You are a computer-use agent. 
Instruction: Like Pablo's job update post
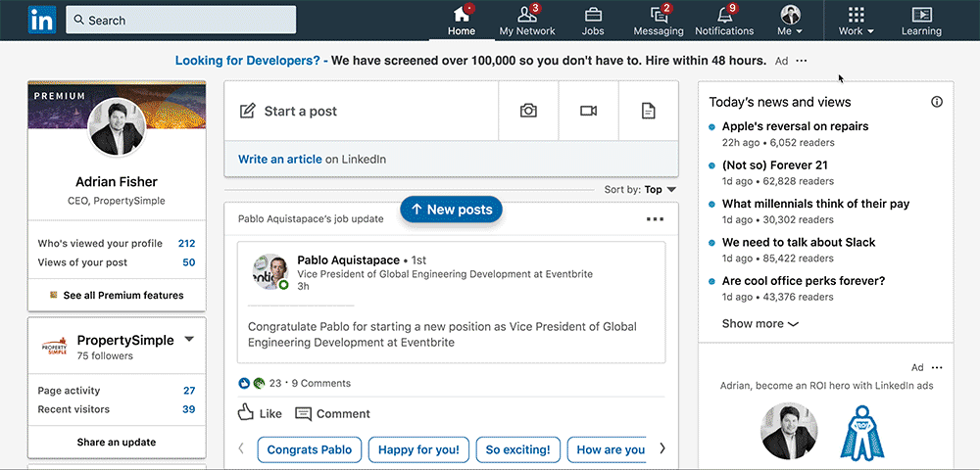[x=260, y=413]
